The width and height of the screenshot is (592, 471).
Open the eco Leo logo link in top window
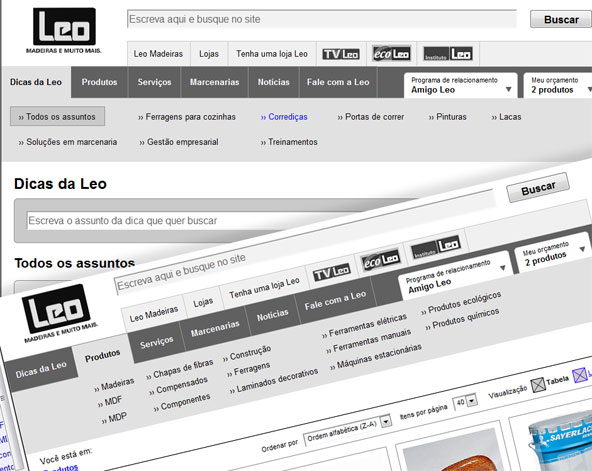coord(391,54)
